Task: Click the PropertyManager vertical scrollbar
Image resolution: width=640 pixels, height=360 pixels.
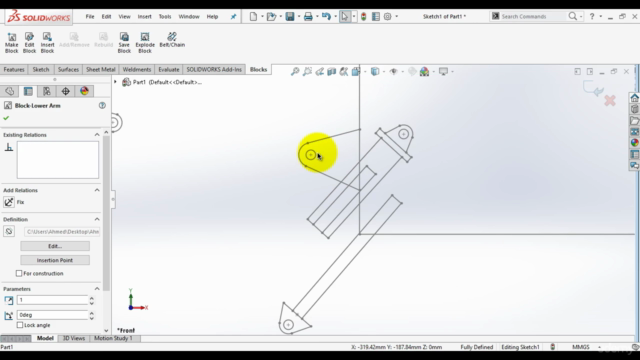Action: pyautogui.click(x=106, y=212)
